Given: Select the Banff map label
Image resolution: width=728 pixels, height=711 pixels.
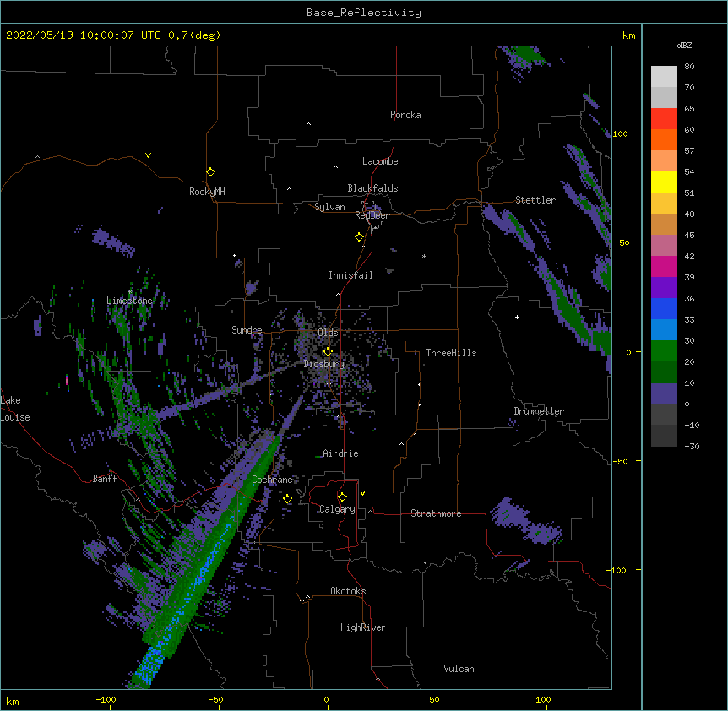Looking at the screenshot, I should [x=105, y=479].
